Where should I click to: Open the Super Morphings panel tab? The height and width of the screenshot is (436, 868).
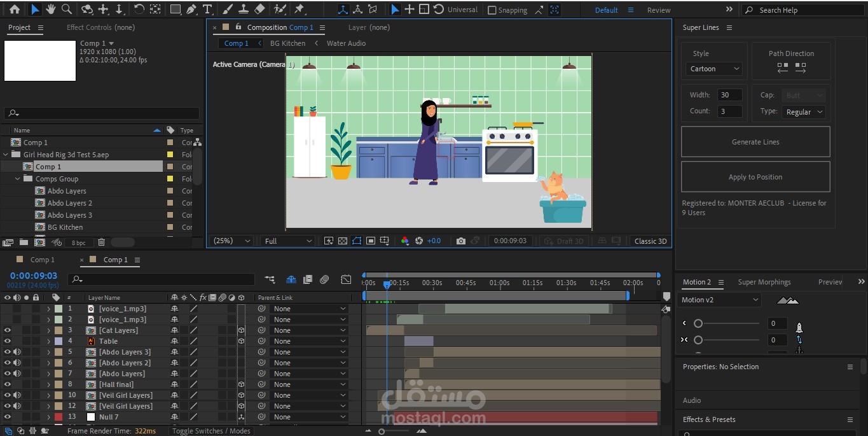(764, 282)
